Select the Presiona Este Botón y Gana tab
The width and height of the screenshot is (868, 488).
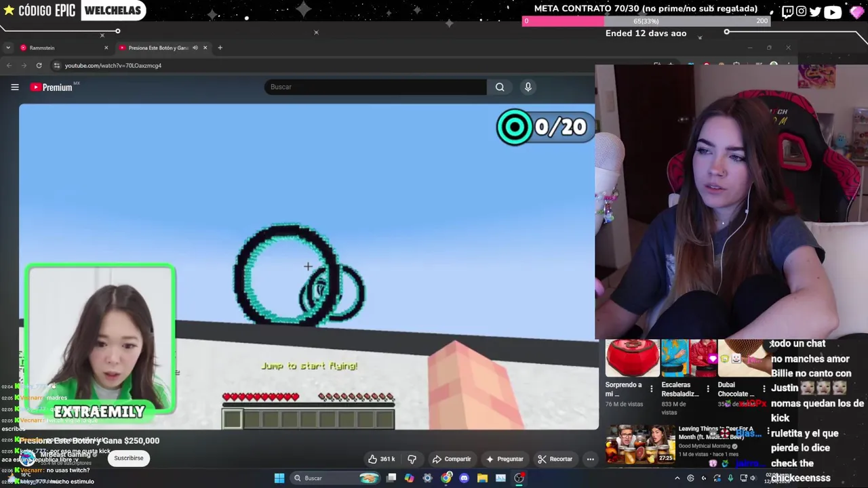pos(158,47)
